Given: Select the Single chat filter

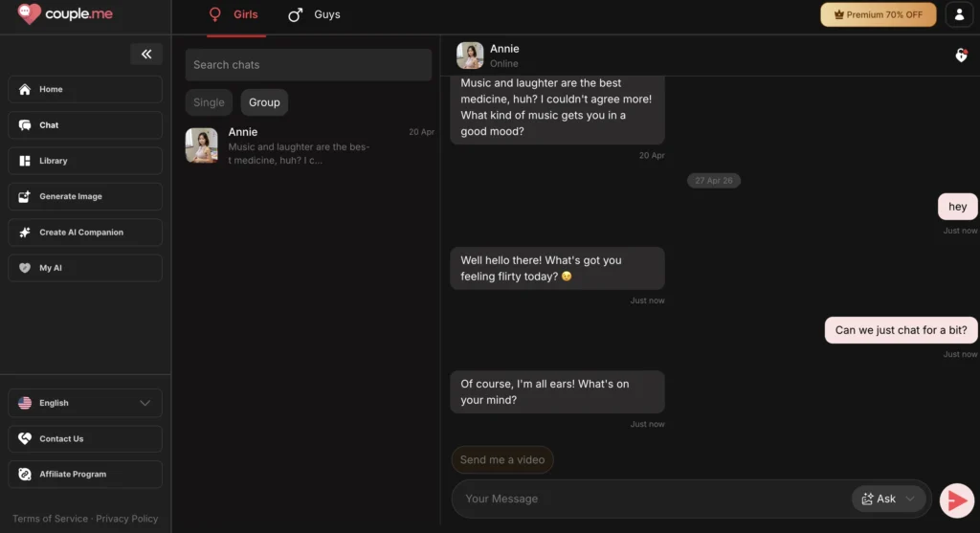Looking at the screenshot, I should [x=209, y=102].
